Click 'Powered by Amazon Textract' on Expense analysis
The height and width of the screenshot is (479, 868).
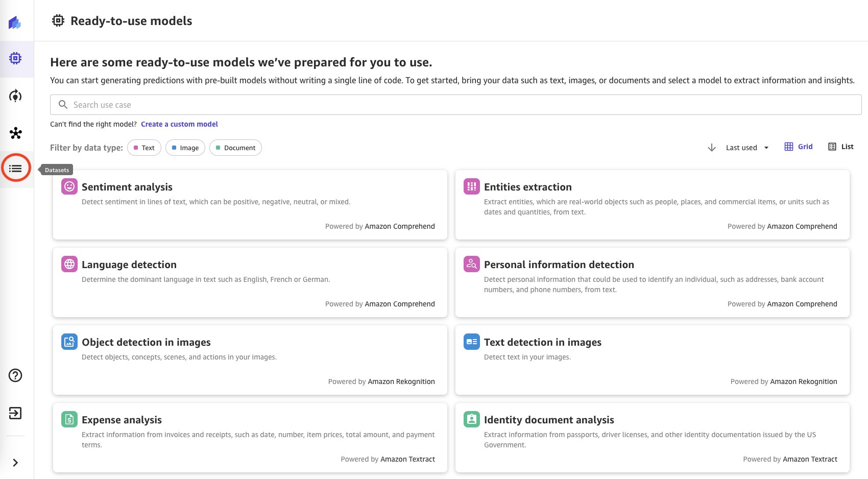[388, 459]
